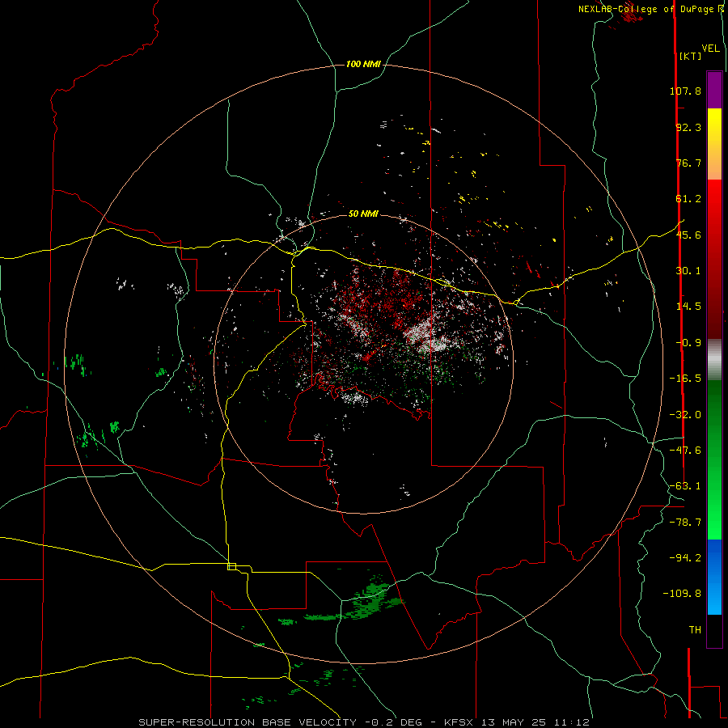
Task: Select the NEXLAB-College of DuPage credit text
Action: pos(645,9)
